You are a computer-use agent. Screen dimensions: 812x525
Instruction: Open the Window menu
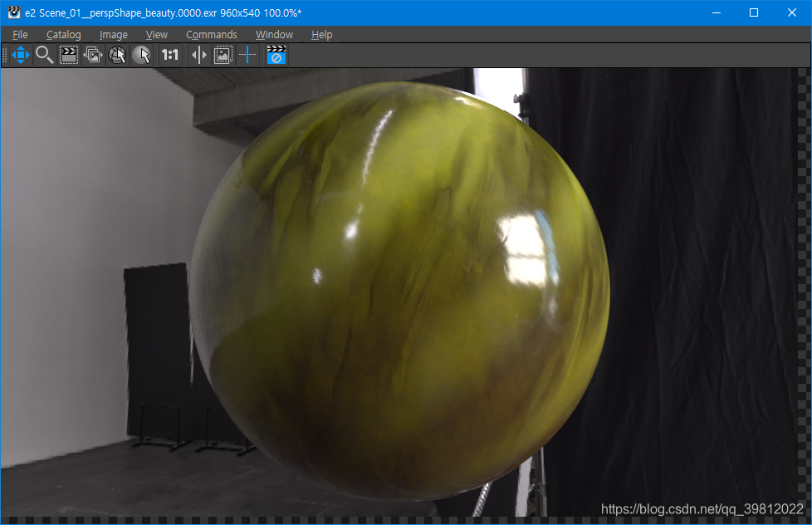click(274, 35)
